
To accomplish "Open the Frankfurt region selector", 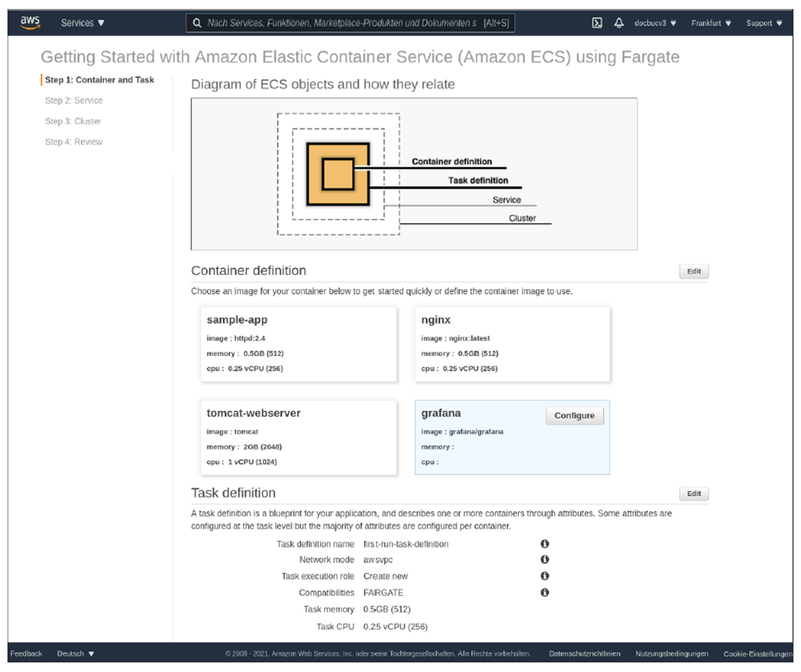I will (x=711, y=23).
